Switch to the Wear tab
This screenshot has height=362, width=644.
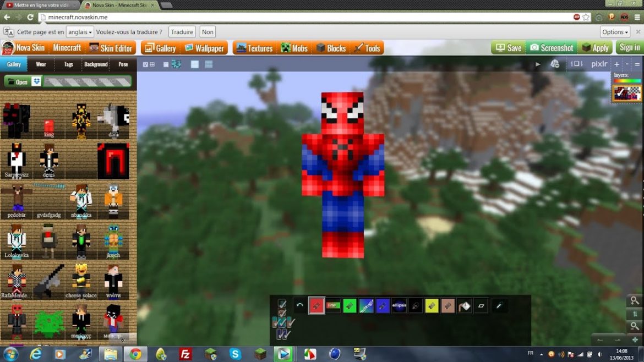click(41, 64)
